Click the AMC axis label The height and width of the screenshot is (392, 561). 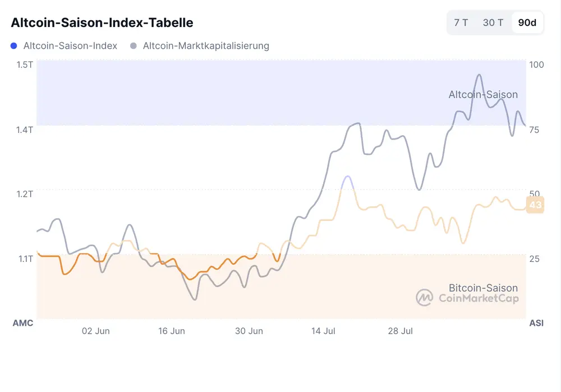click(23, 323)
